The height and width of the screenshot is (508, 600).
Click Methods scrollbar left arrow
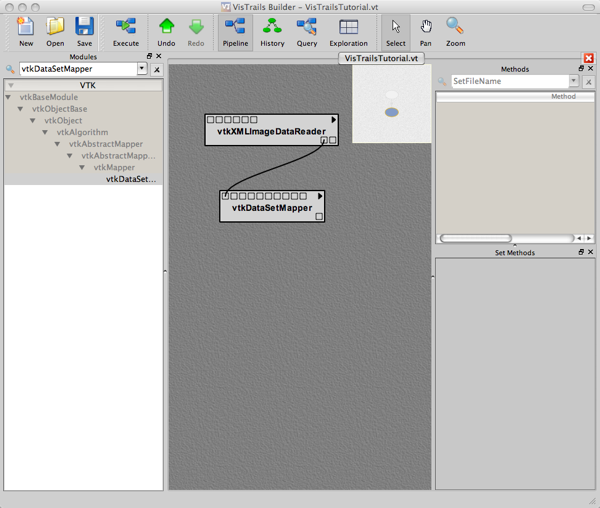[579, 238]
